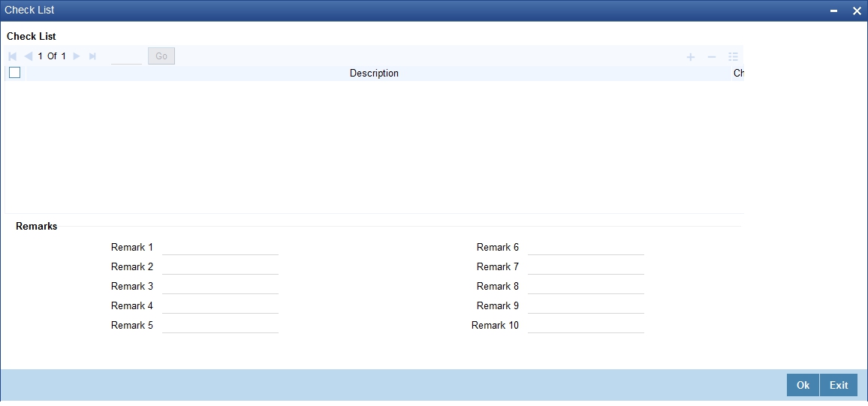Click the page number input field
868x406 pixels.
(x=126, y=56)
